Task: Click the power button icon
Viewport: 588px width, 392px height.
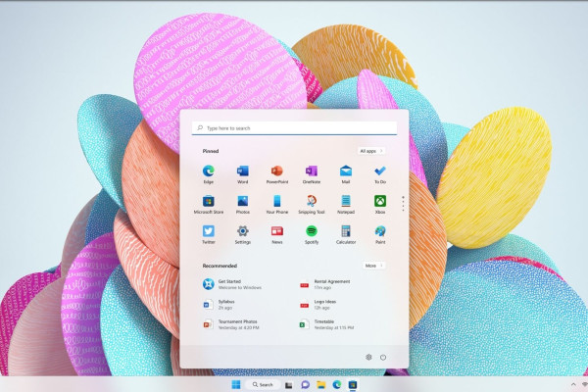Action: point(383,357)
